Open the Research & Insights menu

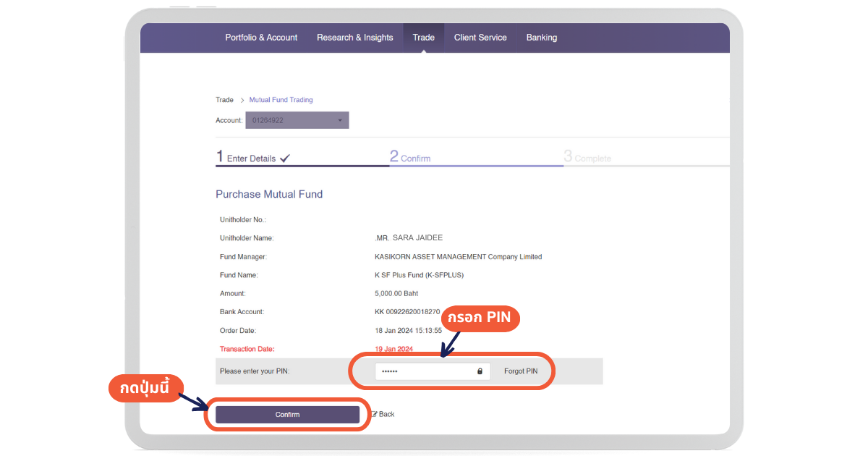coord(354,38)
